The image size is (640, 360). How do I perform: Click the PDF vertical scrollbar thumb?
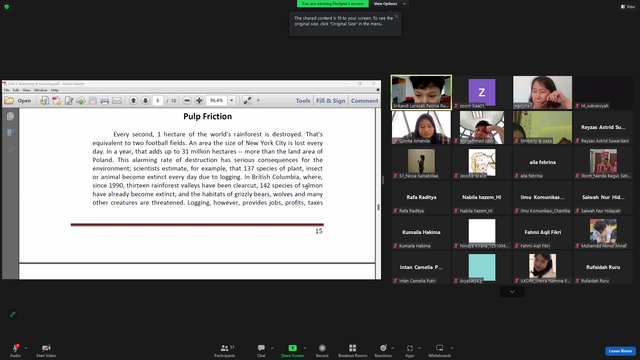[378, 207]
